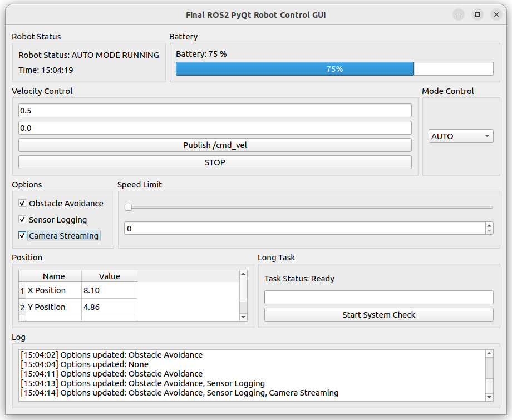
Task: Click the 15:04:13 Sensor Logging log line
Action: 142,383
